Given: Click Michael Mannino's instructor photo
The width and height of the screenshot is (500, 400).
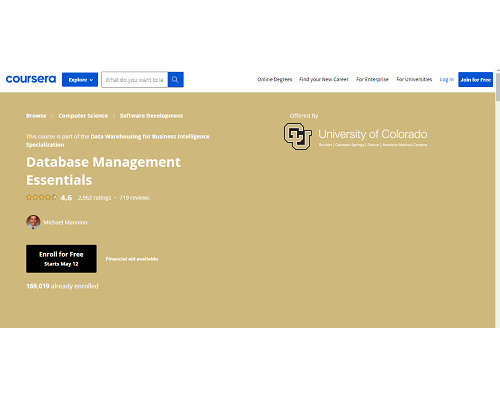Looking at the screenshot, I should 33,222.
